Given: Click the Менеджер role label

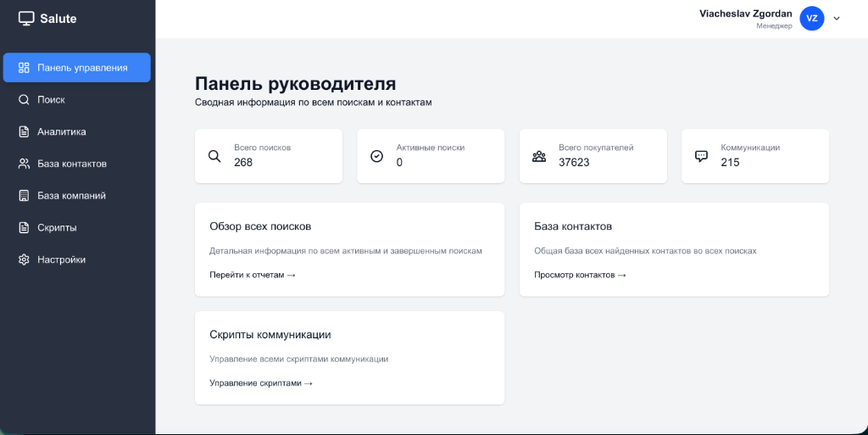Looking at the screenshot, I should coord(775,26).
